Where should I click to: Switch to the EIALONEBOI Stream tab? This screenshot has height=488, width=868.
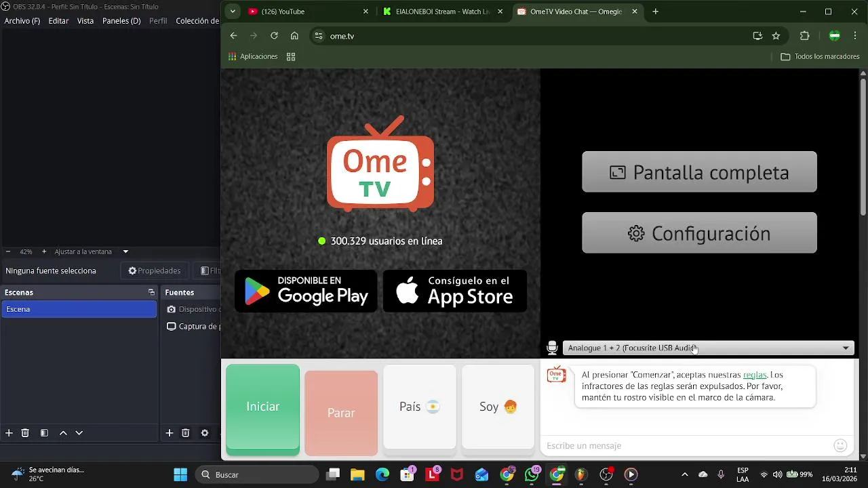coord(442,12)
